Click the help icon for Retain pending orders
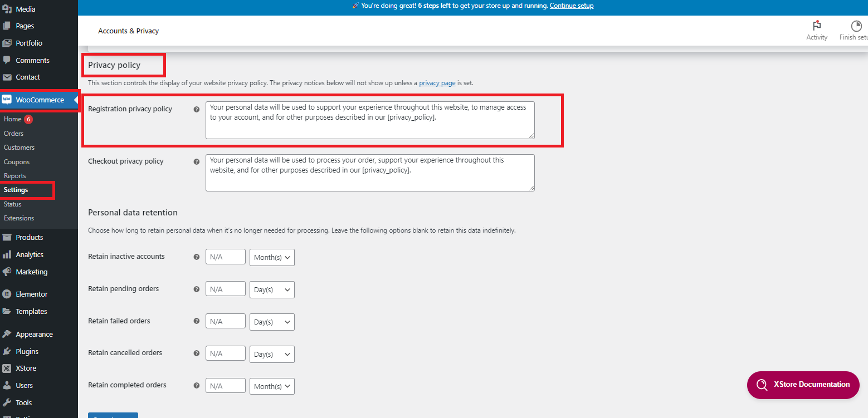Screen dimensions: 868x418 196,289
